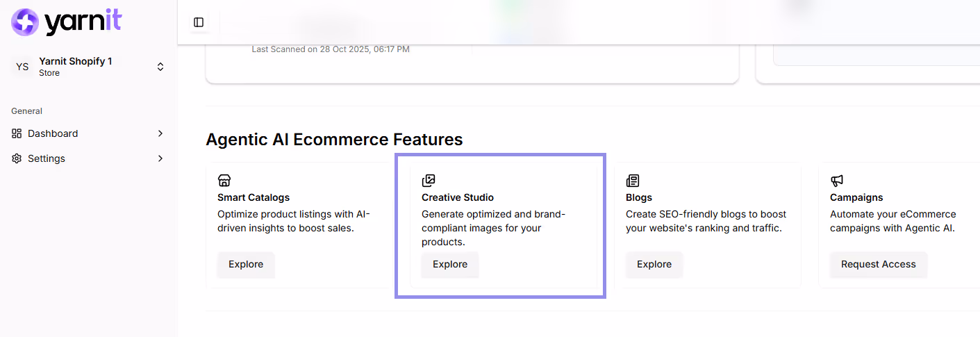
Task: Click the Campaigns description text
Action: [893, 221]
